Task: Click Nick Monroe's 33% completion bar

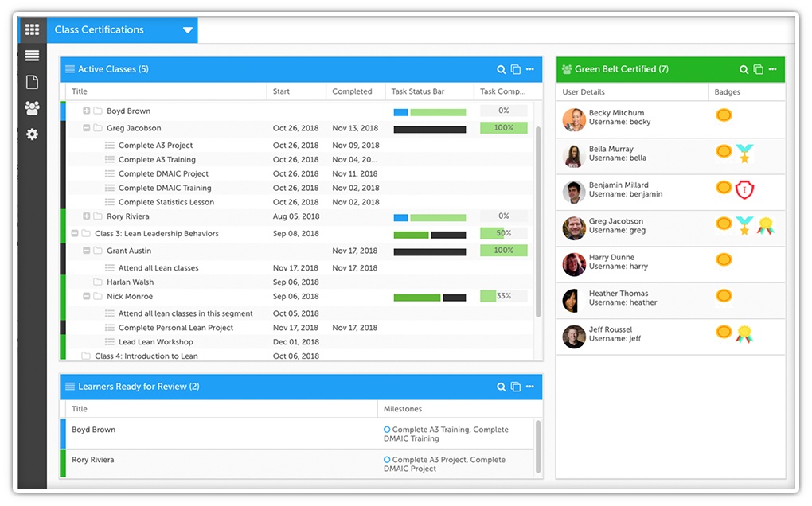Action: (503, 296)
